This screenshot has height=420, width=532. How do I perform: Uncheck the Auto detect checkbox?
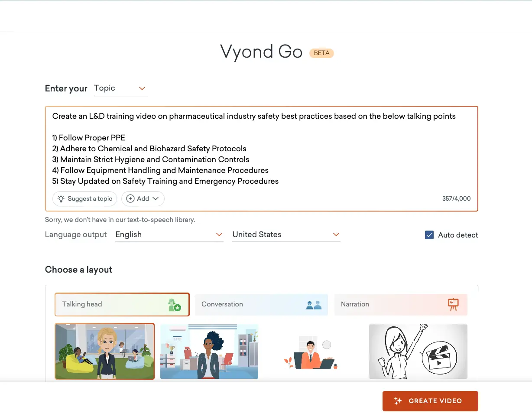[429, 234]
